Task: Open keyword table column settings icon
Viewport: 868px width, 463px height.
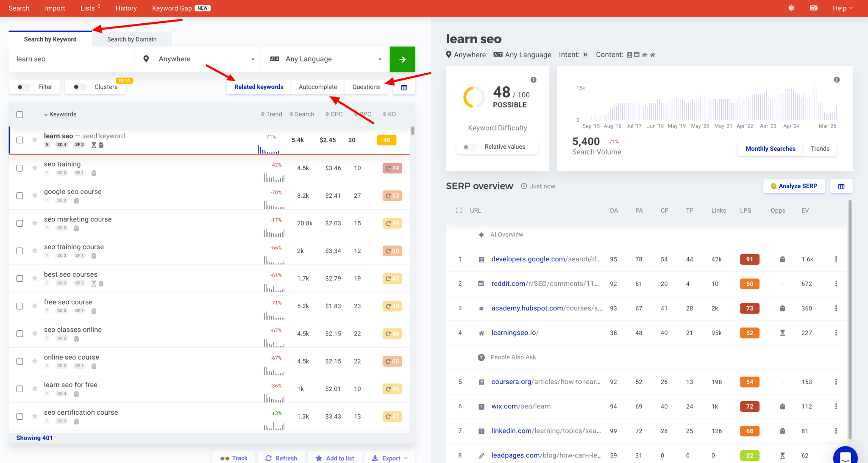Action: click(404, 87)
